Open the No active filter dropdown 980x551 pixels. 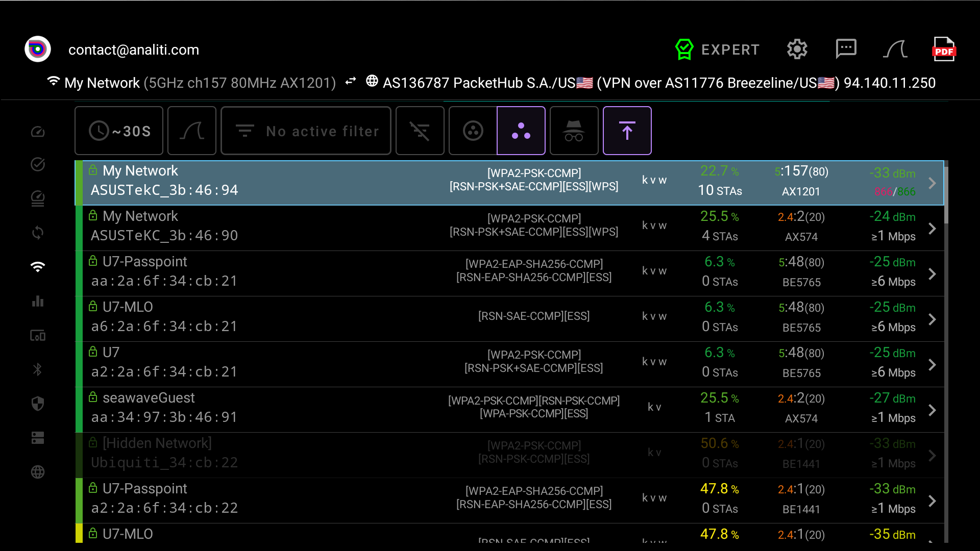click(x=306, y=131)
